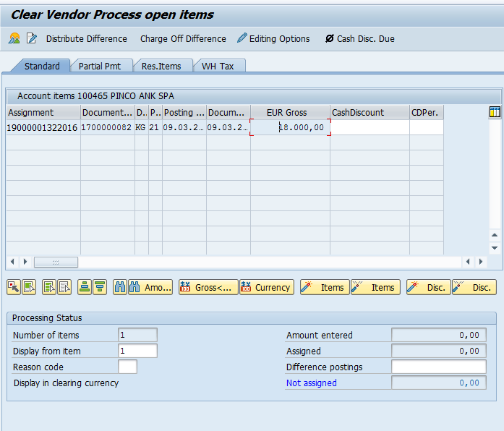Sort items in descending order
Image resolution: width=504 pixels, height=431 pixels.
click(x=100, y=287)
